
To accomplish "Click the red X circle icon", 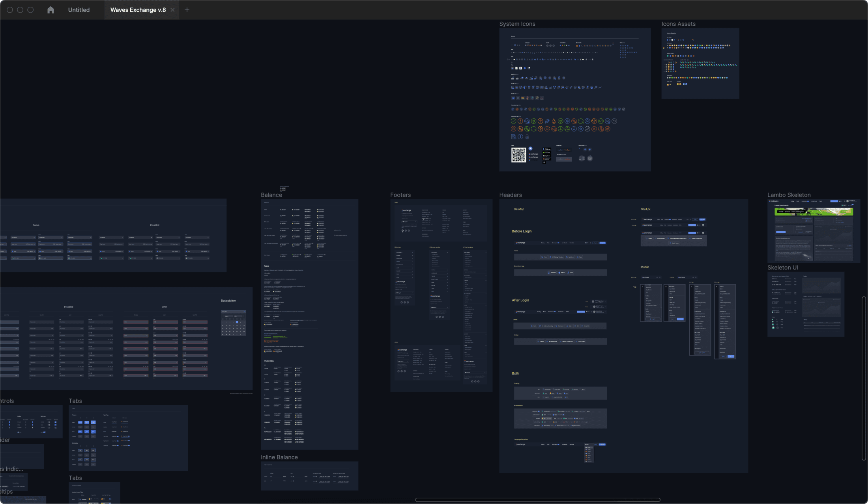I will 594,129.
